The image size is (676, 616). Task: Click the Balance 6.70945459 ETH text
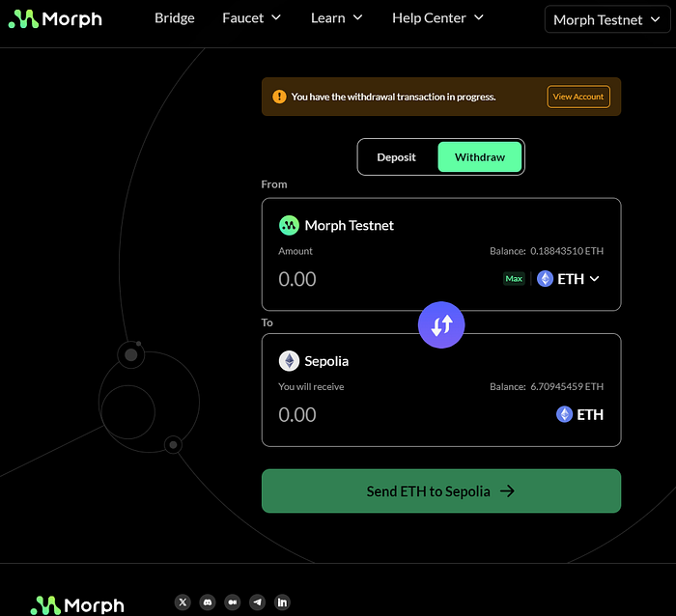[x=547, y=386]
